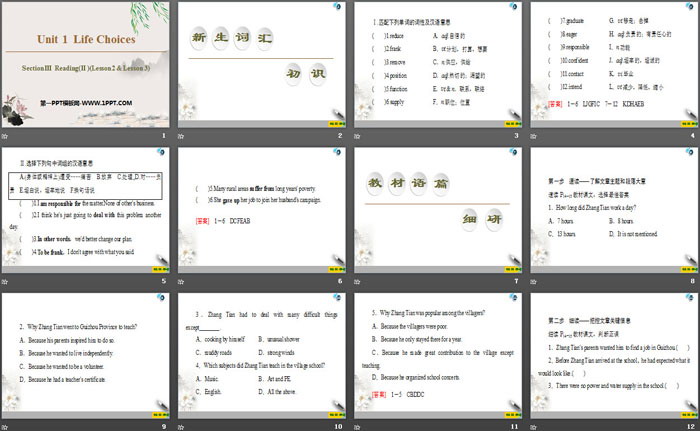This screenshot has height=431, width=700.
Task: Click the slide number 12 label
Action: tap(691, 427)
